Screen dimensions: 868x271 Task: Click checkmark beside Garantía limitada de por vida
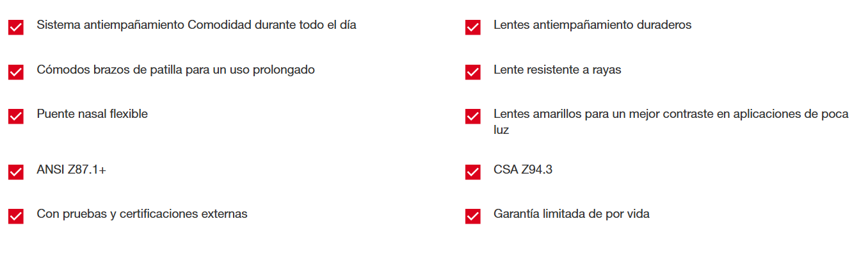472,216
